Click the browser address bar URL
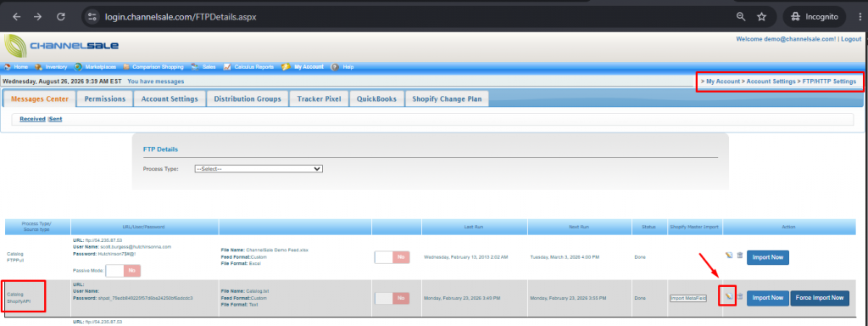The image size is (868, 326). coord(181,17)
